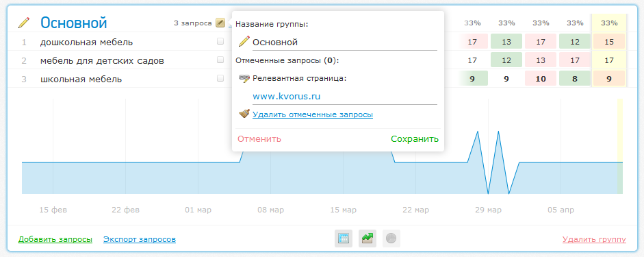Click the relevant page field www.kvorus.ru

pos(345,97)
